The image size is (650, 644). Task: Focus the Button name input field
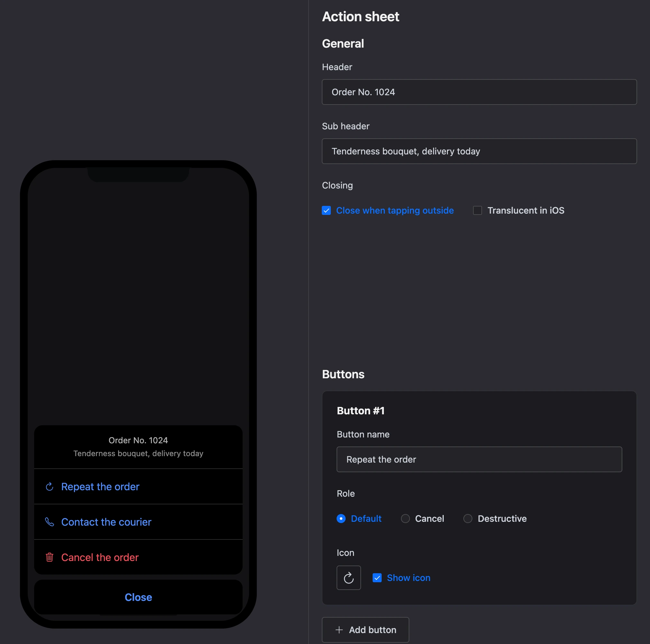(x=479, y=459)
